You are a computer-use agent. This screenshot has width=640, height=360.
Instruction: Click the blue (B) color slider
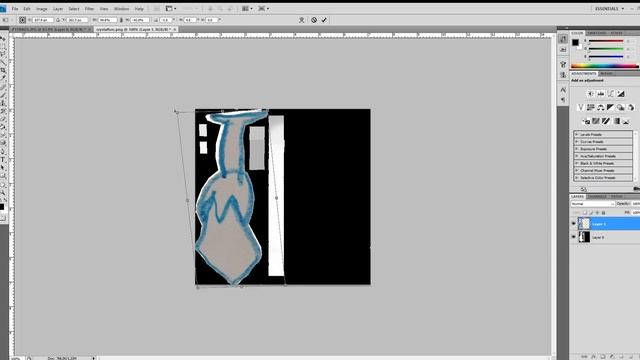(606, 57)
